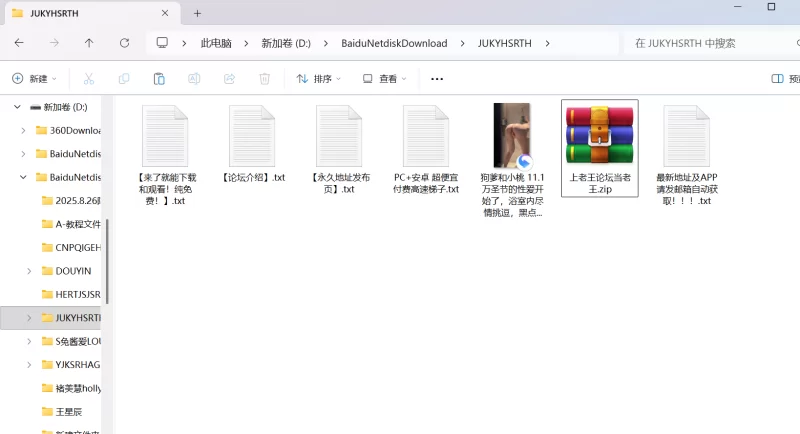
Task: Navigate back using the back arrow
Action: [19, 43]
